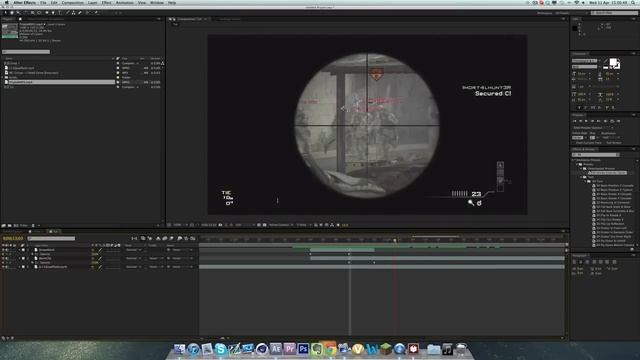640x360 pixels.
Task: Open the Layer menu
Action: 93,2
